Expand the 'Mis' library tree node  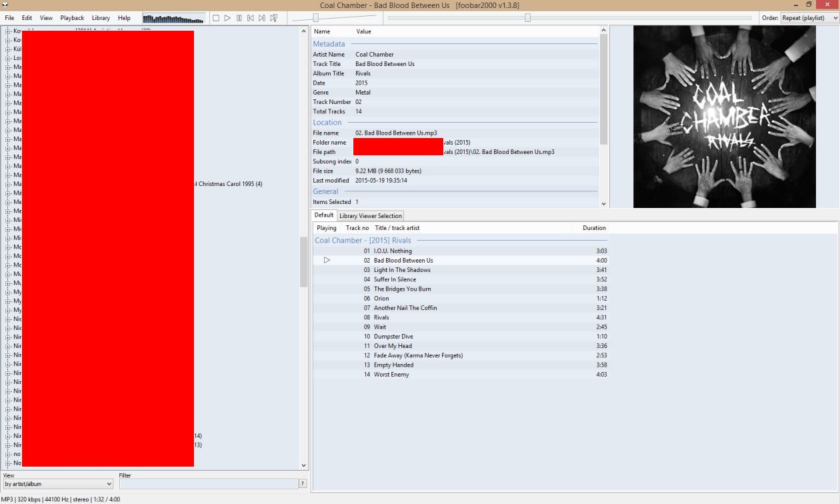click(8, 238)
